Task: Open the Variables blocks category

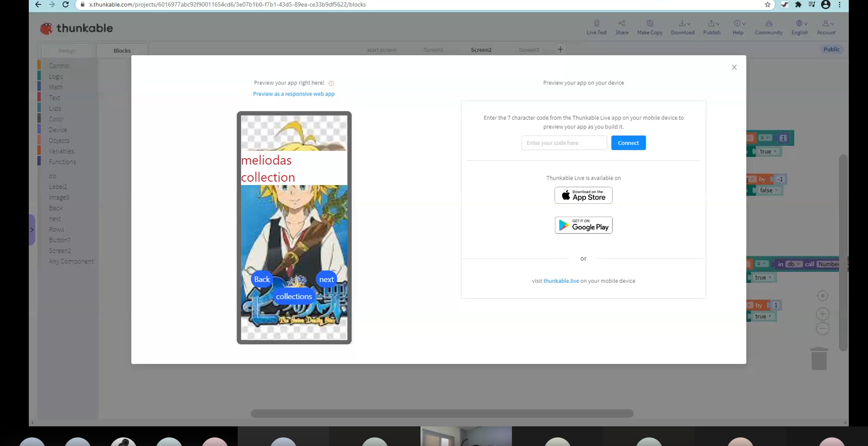Action: tap(61, 151)
